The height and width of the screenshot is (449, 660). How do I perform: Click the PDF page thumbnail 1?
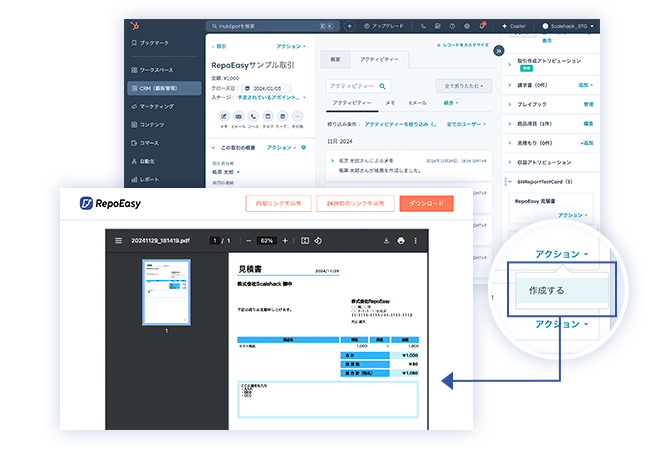(166, 292)
